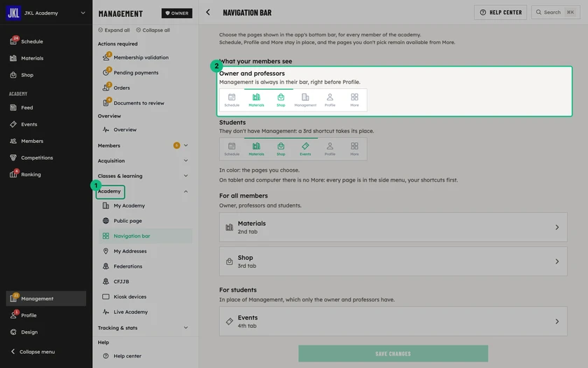Open Competitions in the left sidebar

(45, 158)
